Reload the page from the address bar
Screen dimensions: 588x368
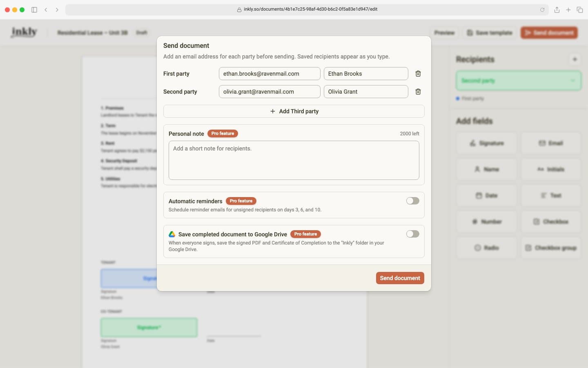point(542,10)
